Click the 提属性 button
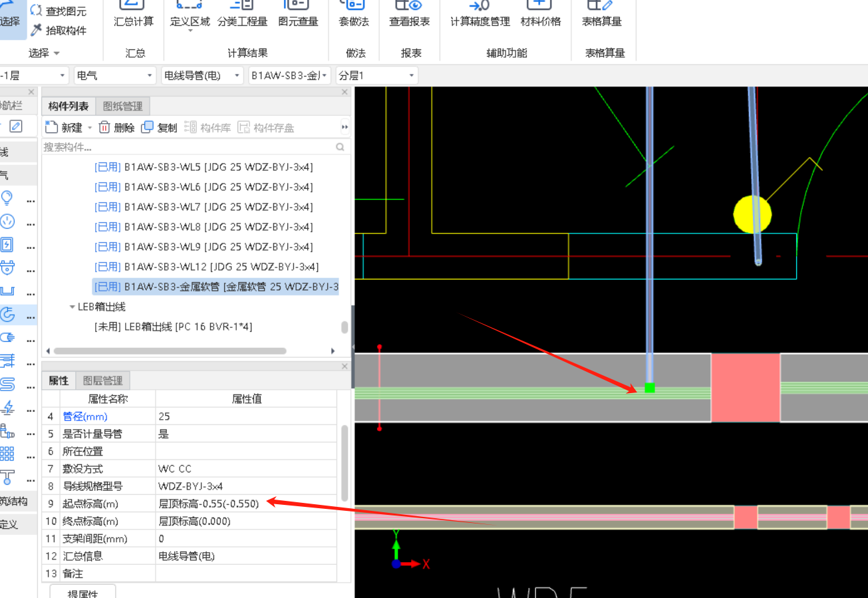Screen dimensions: 868x598 [83, 593]
